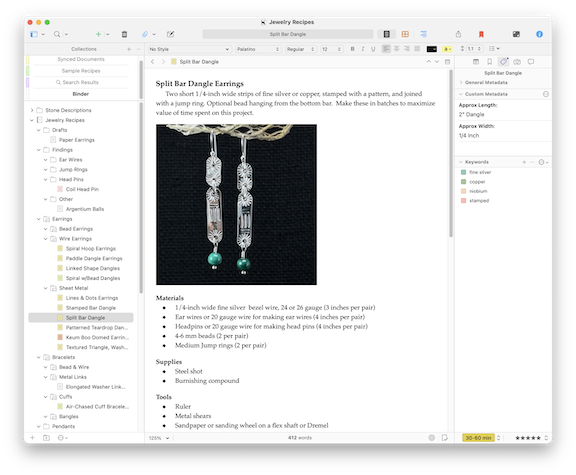Justify the text alignment

pyautogui.click(x=417, y=49)
